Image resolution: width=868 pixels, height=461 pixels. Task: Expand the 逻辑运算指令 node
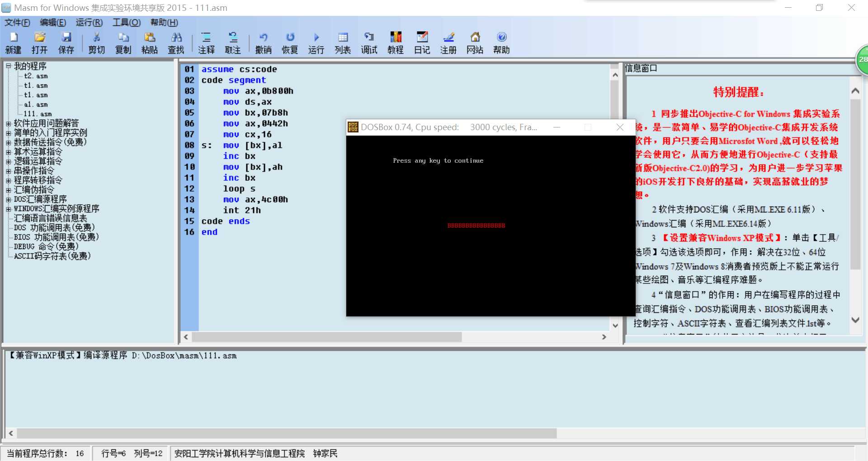tap(8, 161)
